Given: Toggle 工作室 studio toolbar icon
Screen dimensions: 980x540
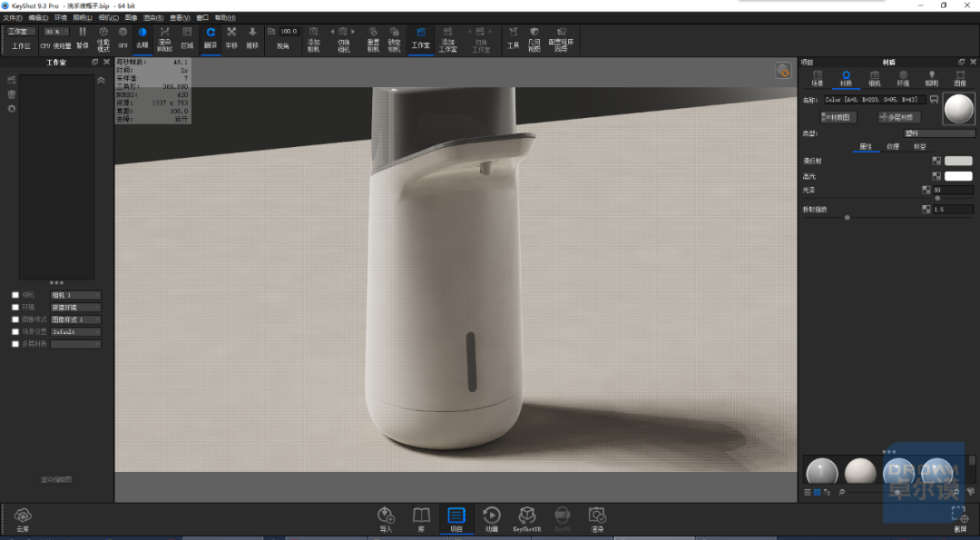Looking at the screenshot, I should pyautogui.click(x=421, y=39).
